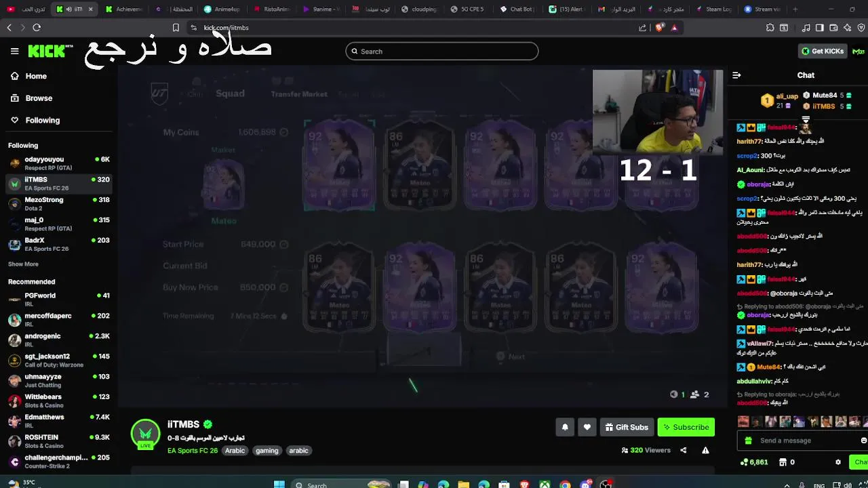
Task: Open maj_0 channel in sidebar
Action: point(58,224)
